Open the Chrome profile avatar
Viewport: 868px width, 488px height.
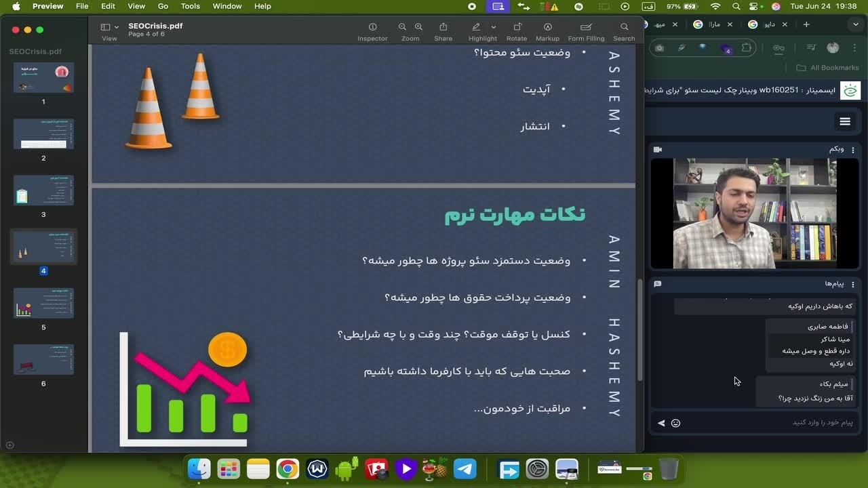tap(833, 47)
